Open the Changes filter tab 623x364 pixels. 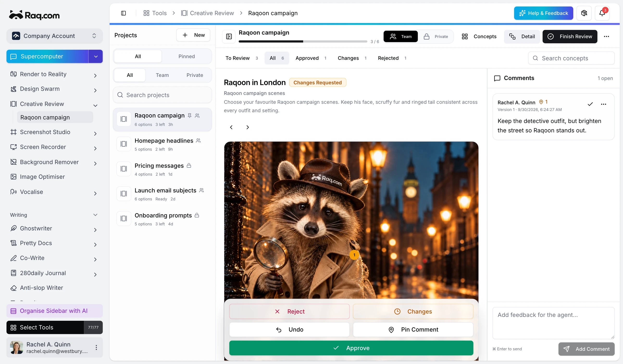pos(352,58)
